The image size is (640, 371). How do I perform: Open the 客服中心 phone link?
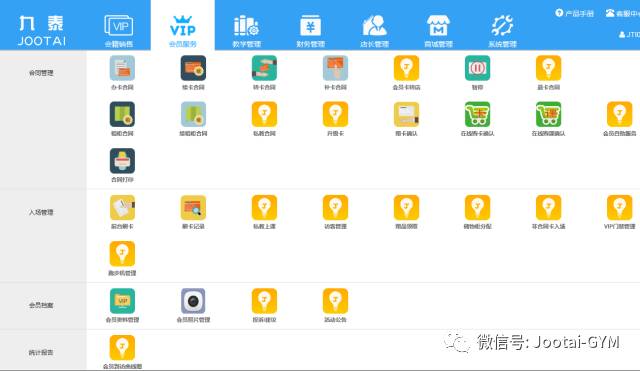click(623, 13)
